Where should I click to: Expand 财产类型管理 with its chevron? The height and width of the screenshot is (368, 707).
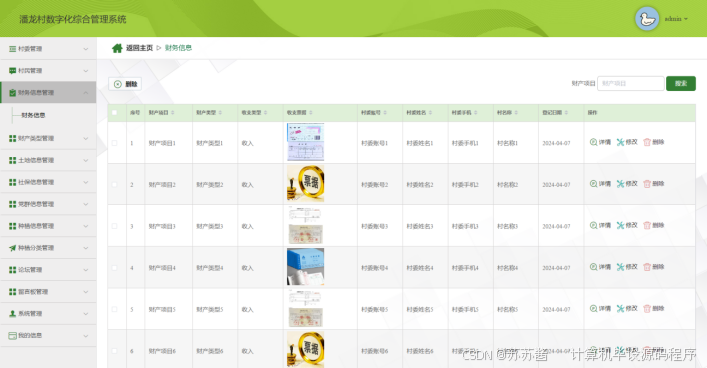click(x=86, y=138)
